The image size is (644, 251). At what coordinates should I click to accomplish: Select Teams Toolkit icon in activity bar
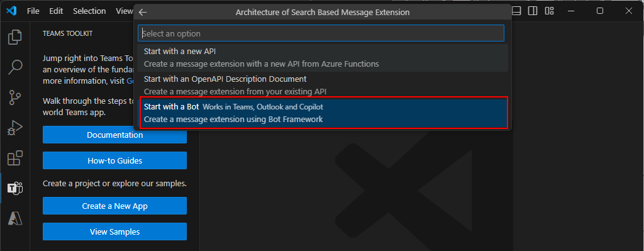15,188
